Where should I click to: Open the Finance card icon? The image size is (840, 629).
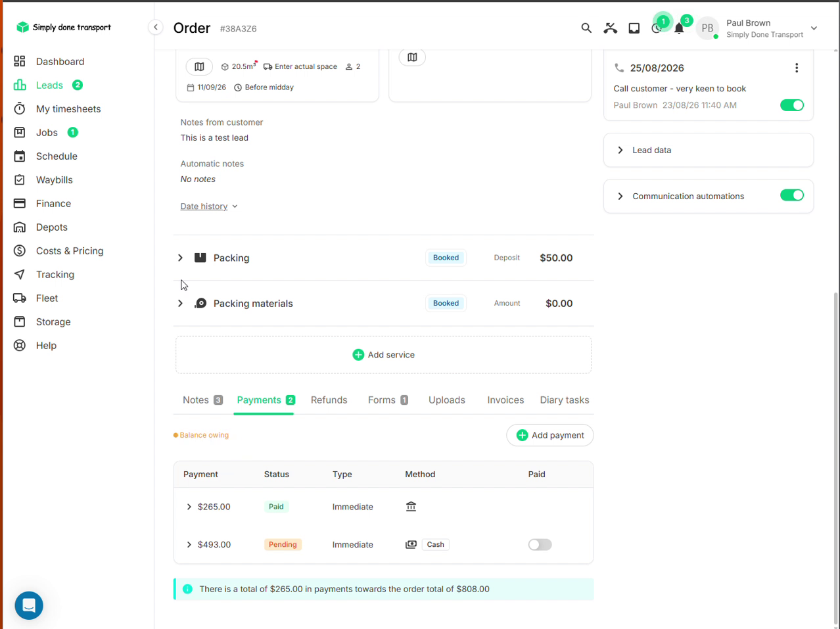pyautogui.click(x=20, y=203)
